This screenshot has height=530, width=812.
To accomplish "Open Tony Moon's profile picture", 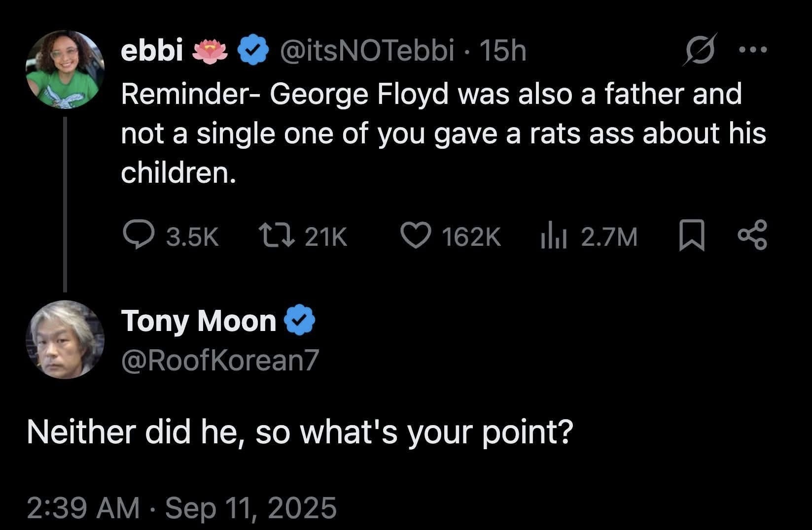I will (65, 339).
